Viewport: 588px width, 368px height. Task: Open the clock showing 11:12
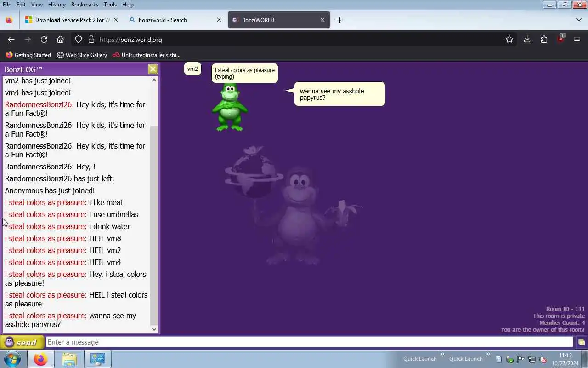(565, 359)
